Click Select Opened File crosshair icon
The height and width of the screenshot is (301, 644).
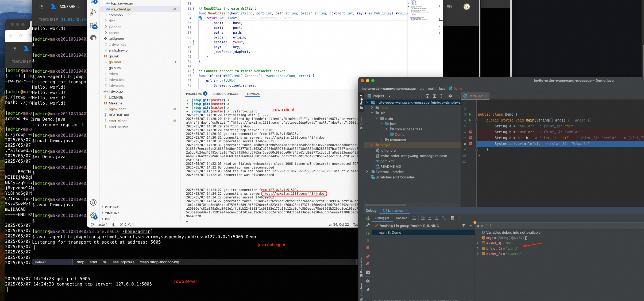427,96
